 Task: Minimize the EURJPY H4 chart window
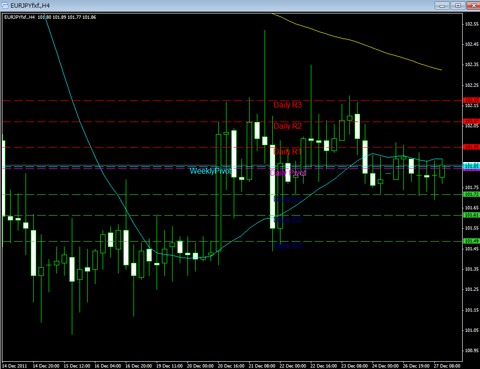click(x=442, y=5)
